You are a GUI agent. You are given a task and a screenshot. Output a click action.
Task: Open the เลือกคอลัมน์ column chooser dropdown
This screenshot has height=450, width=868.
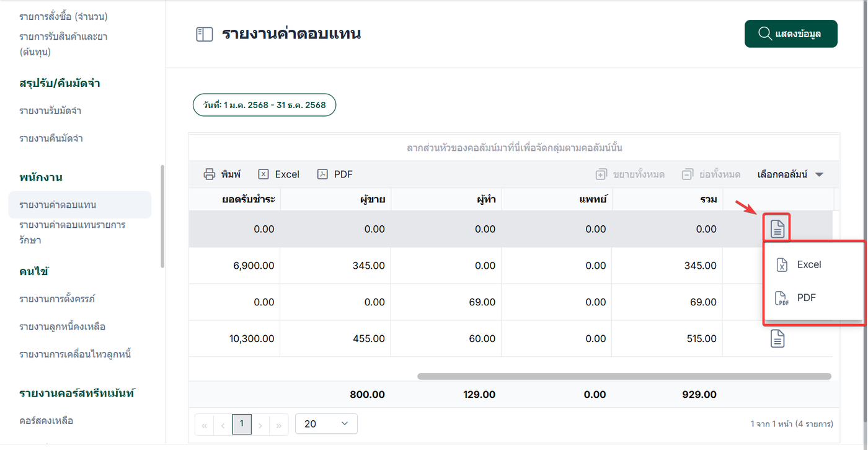(x=790, y=174)
